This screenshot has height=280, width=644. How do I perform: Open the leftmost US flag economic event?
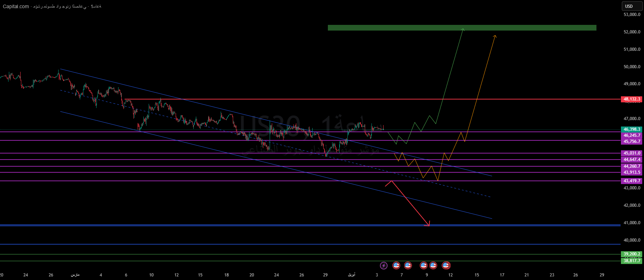tap(396, 265)
